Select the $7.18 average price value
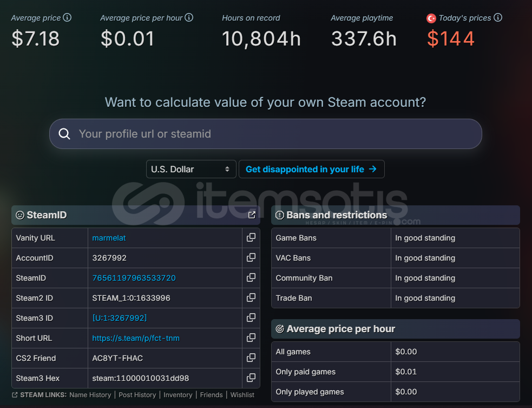The height and width of the screenshot is (408, 532). pyautogui.click(x=36, y=38)
